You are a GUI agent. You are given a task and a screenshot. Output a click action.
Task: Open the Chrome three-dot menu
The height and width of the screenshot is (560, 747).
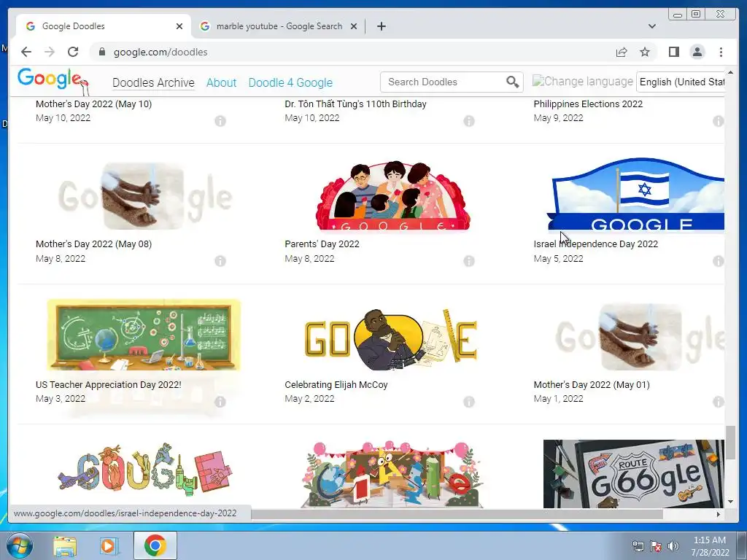pos(721,52)
